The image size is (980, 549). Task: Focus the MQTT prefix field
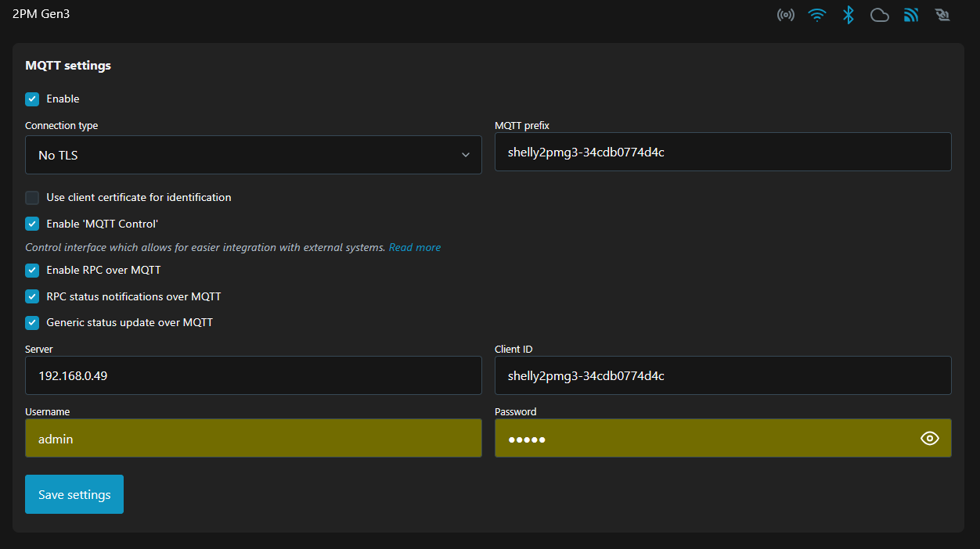coord(723,152)
